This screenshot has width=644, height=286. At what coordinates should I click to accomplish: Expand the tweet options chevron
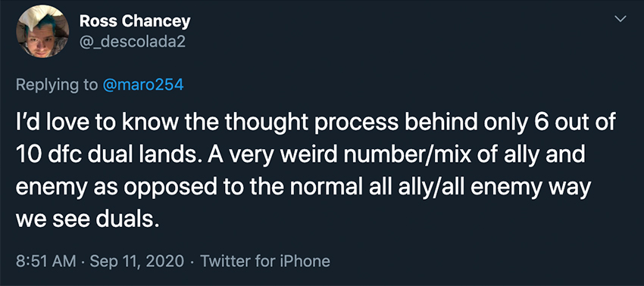(x=621, y=19)
